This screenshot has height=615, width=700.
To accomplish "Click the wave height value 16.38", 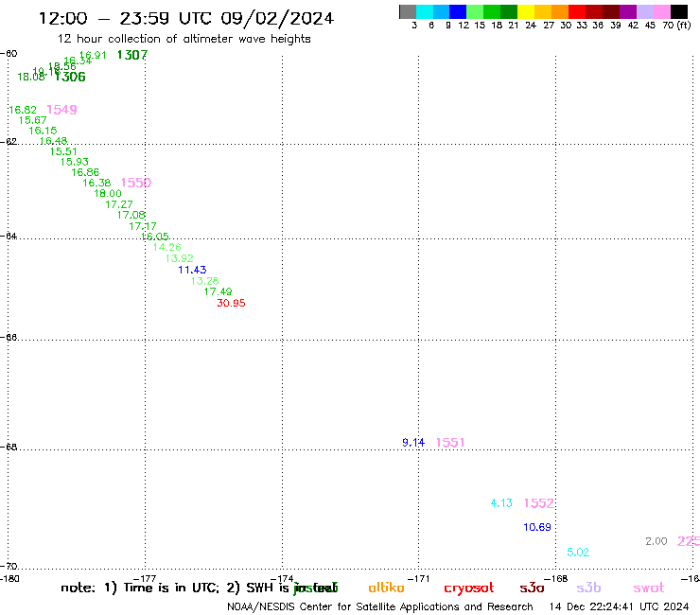I will tap(96, 184).
